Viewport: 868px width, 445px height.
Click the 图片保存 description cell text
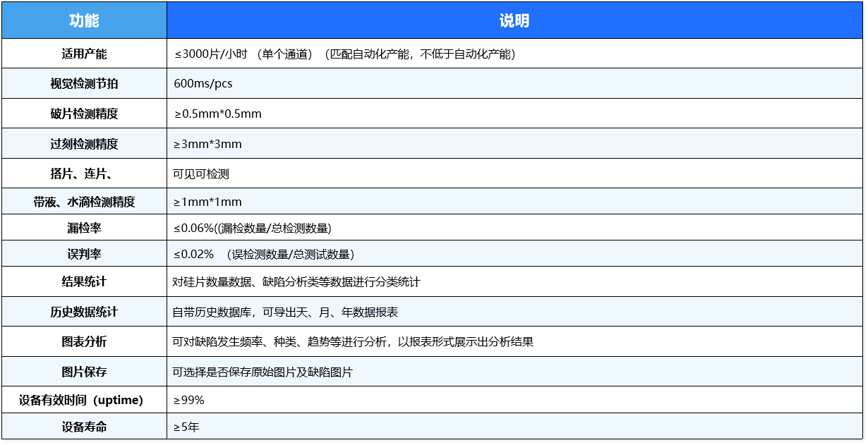[263, 372]
